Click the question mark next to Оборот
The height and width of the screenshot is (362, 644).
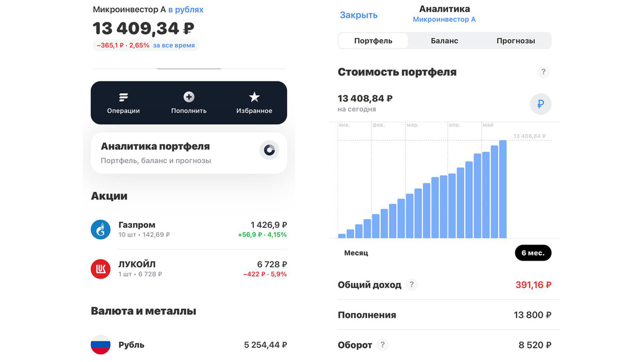click(x=383, y=345)
